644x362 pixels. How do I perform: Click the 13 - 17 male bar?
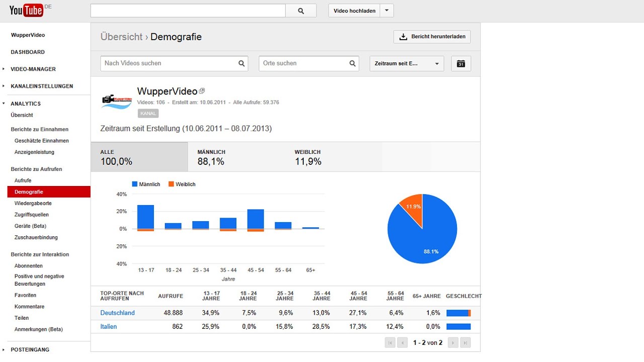[x=146, y=217]
